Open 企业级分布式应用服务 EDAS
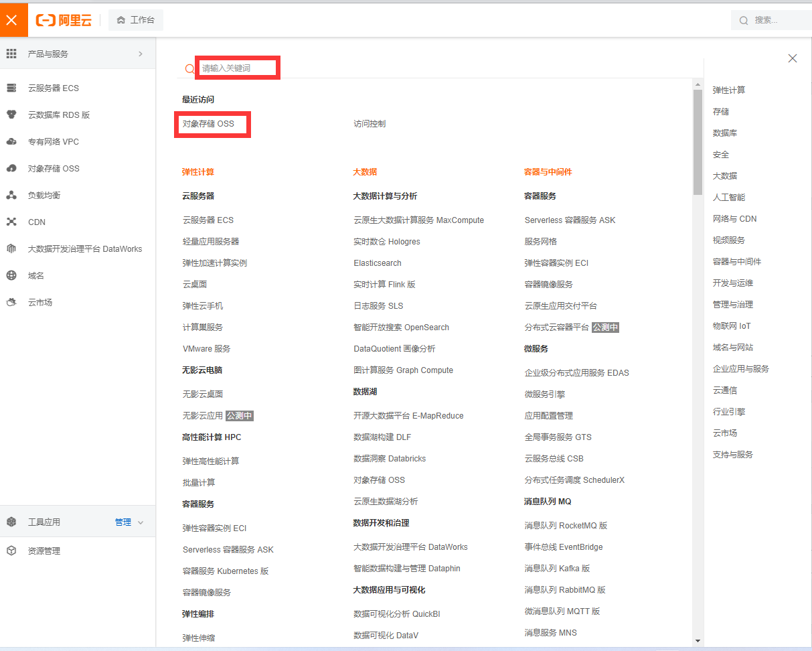Viewport: 812px width, 651px height. point(576,372)
